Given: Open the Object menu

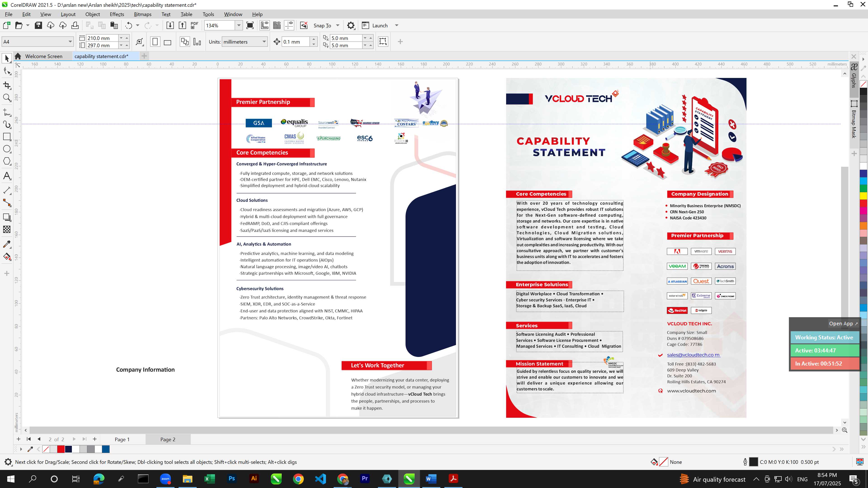Looking at the screenshot, I should [92, 14].
